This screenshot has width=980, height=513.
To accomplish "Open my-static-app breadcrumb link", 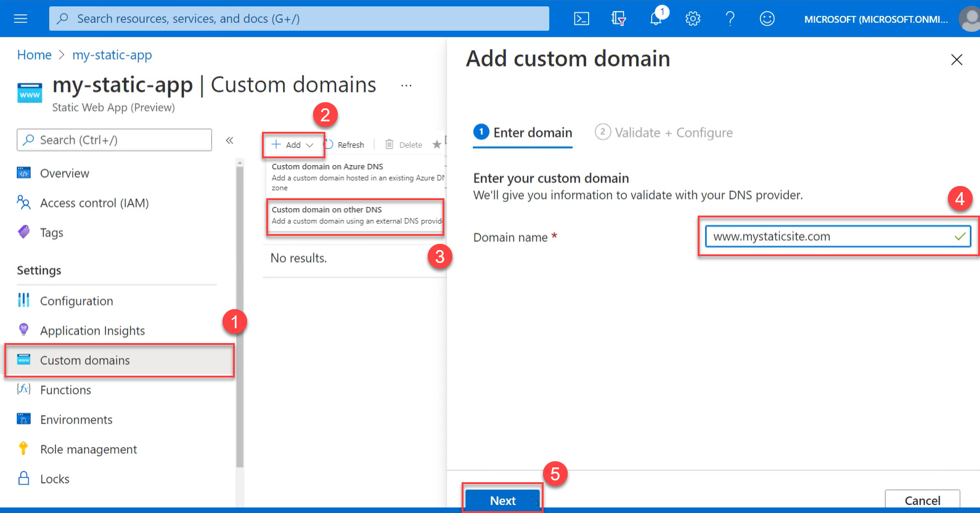I will coord(112,55).
